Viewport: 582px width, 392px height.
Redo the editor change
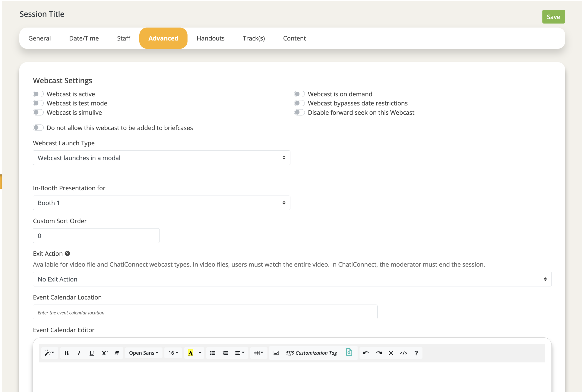[x=379, y=353]
